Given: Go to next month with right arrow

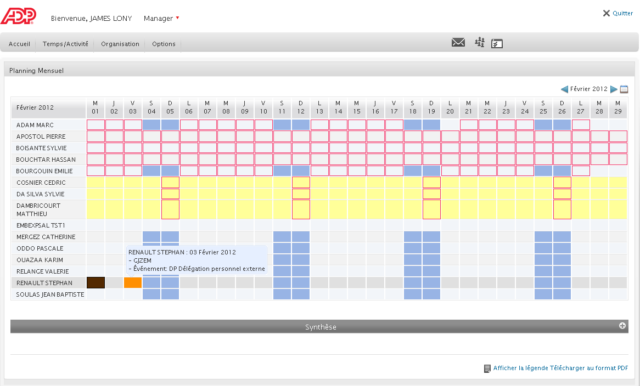Looking at the screenshot, I should [613, 89].
